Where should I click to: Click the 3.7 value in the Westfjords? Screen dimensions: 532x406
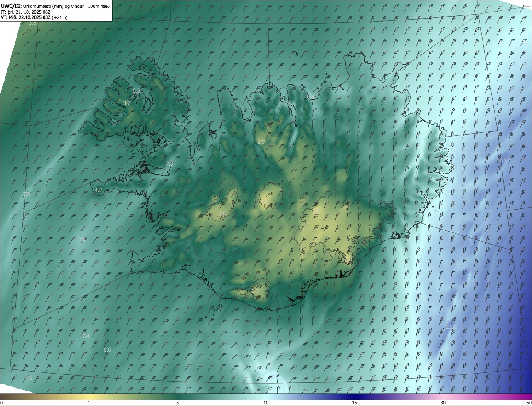pos(127,103)
